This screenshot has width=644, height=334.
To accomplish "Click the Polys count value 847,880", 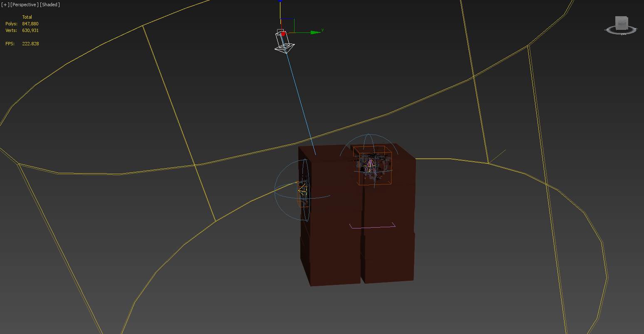I will pos(30,24).
